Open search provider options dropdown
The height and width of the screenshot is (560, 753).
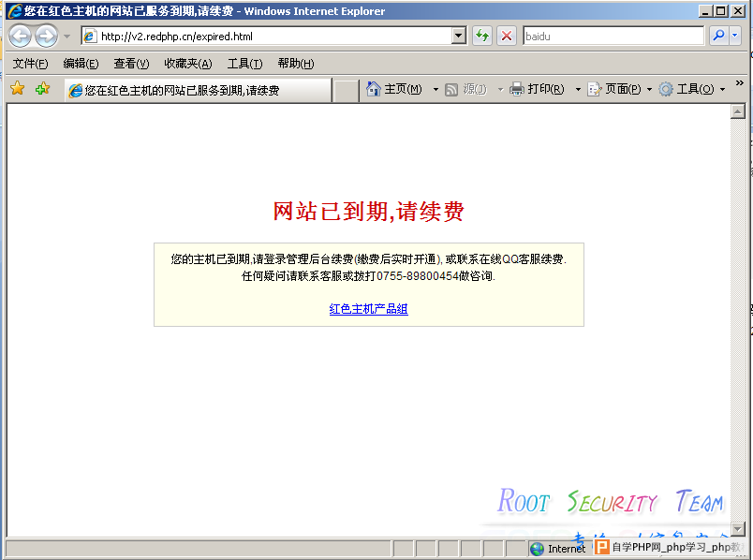(735, 36)
